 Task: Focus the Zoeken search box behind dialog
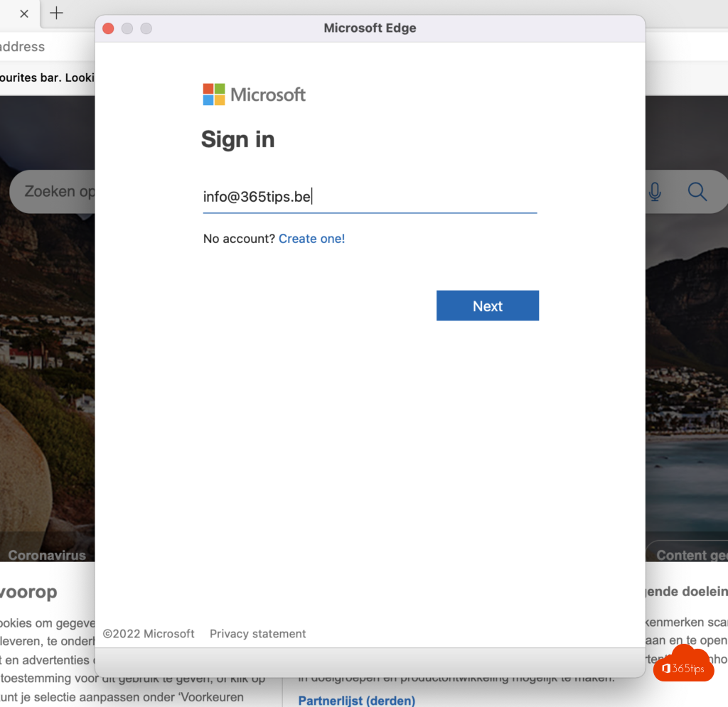pyautogui.click(x=52, y=192)
